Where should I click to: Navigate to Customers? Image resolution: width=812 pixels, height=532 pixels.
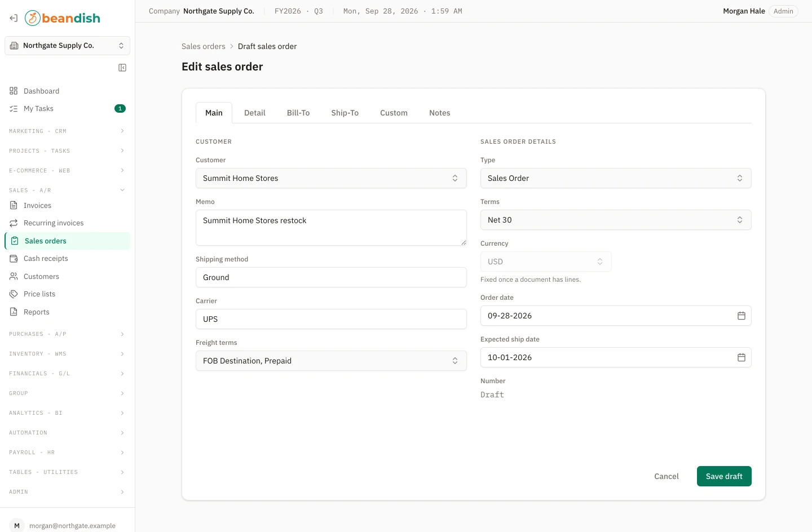pos(67,277)
